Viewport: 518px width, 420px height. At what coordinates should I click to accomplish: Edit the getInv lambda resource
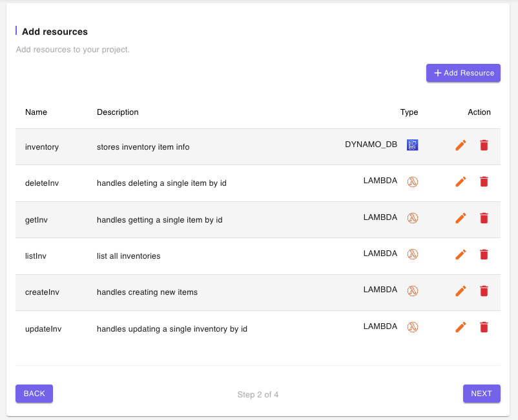[x=461, y=218]
